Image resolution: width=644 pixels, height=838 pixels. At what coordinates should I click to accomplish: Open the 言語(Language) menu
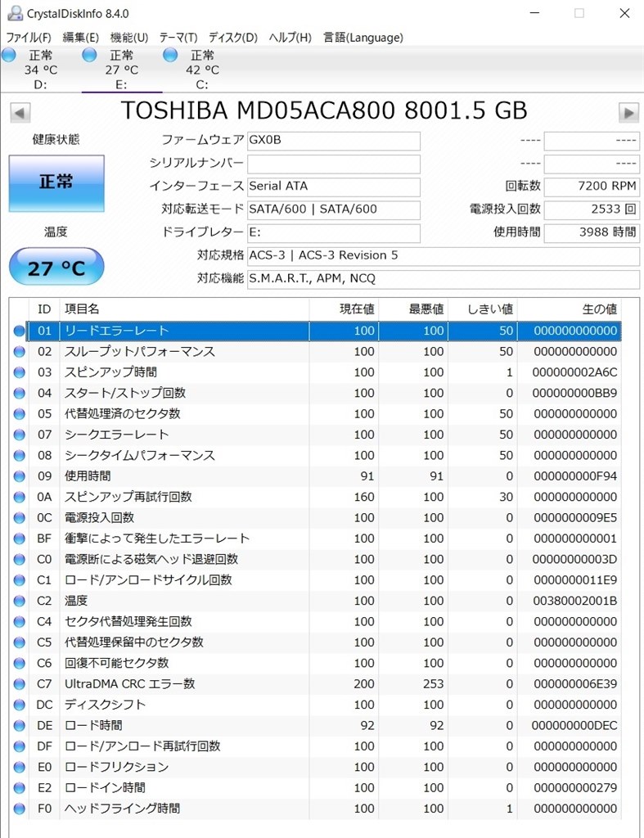click(363, 38)
